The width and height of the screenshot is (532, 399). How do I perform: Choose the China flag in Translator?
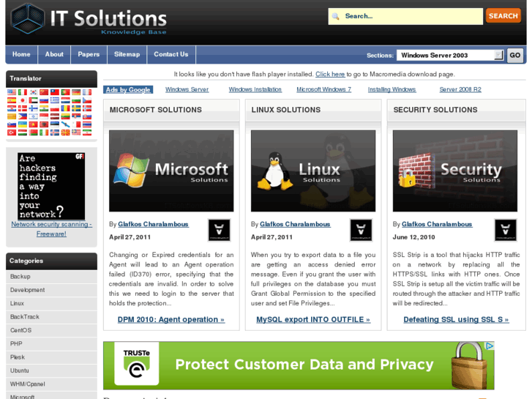pos(44,92)
